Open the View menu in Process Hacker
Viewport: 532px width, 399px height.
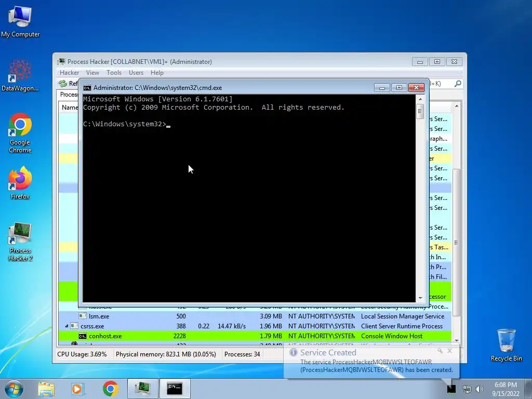[x=92, y=73]
